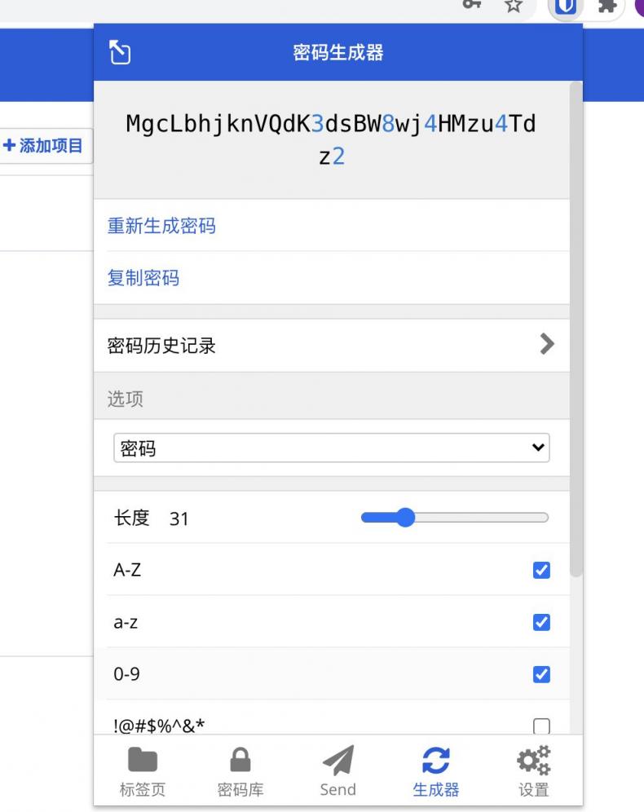
Task: Open the 密码 type dropdown
Action: click(x=332, y=448)
